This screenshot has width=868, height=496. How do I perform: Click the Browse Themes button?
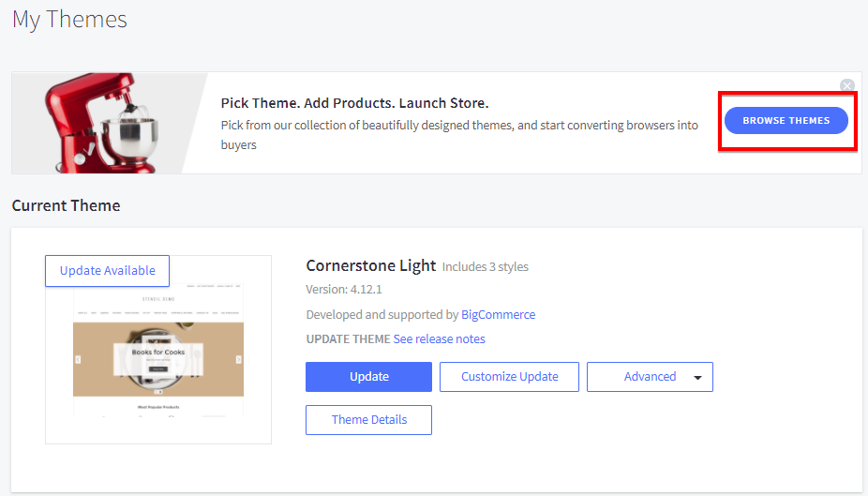pos(786,121)
